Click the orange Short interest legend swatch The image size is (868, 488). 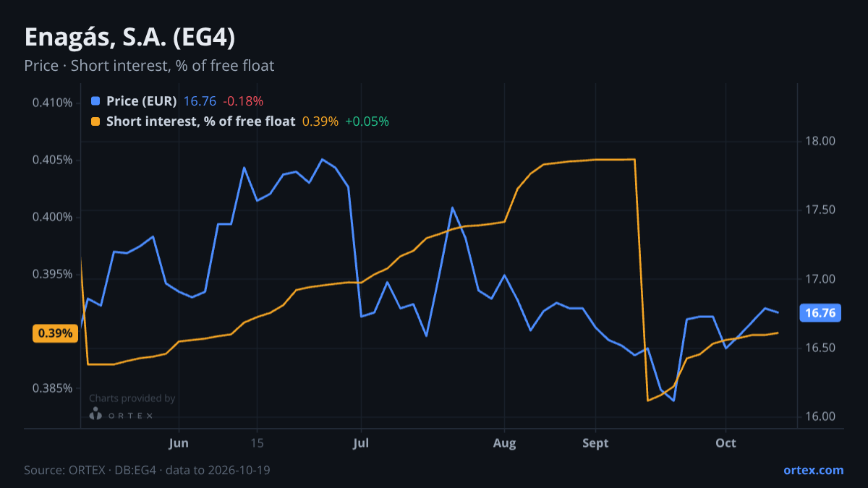point(95,121)
